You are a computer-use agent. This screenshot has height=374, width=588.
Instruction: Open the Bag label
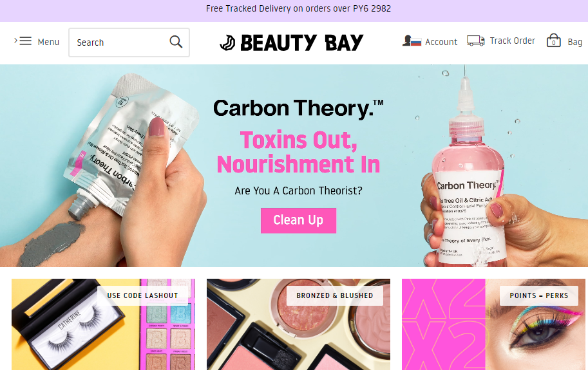pos(575,42)
